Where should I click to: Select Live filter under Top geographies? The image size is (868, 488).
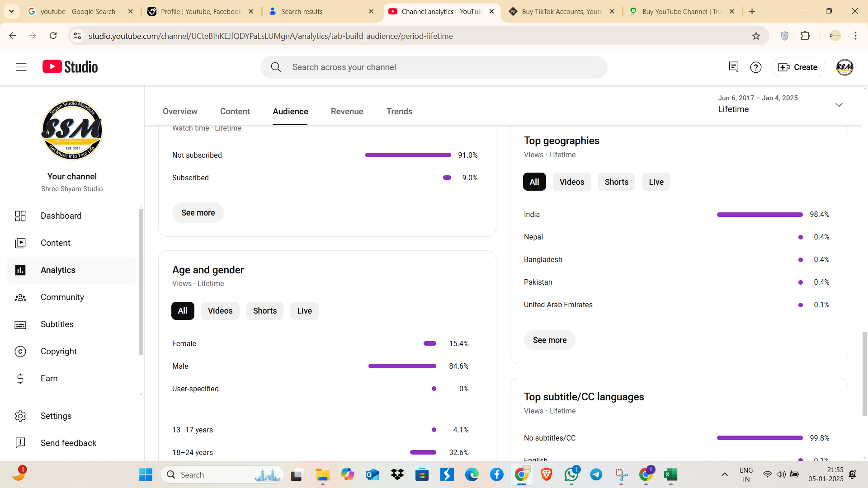click(x=656, y=182)
